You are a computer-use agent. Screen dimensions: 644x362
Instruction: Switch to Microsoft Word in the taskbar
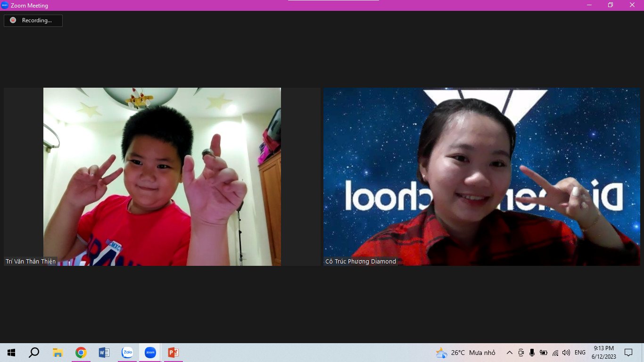[104, 353]
